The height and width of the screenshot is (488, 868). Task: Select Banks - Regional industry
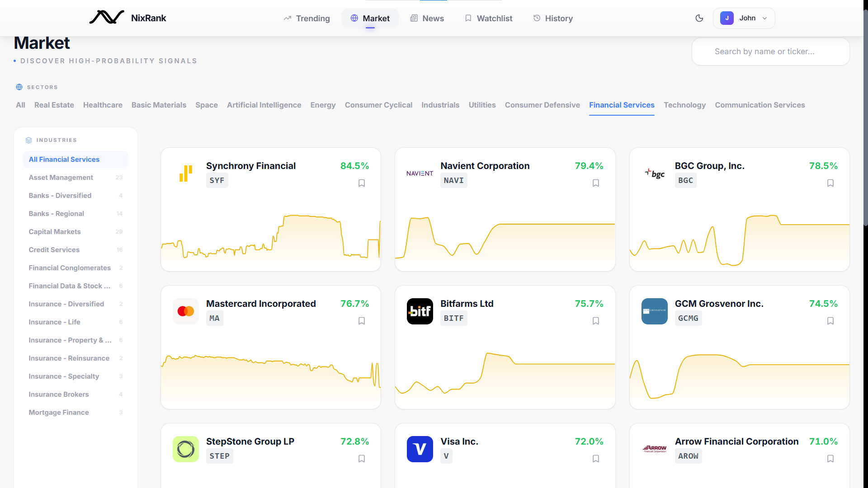click(75, 214)
